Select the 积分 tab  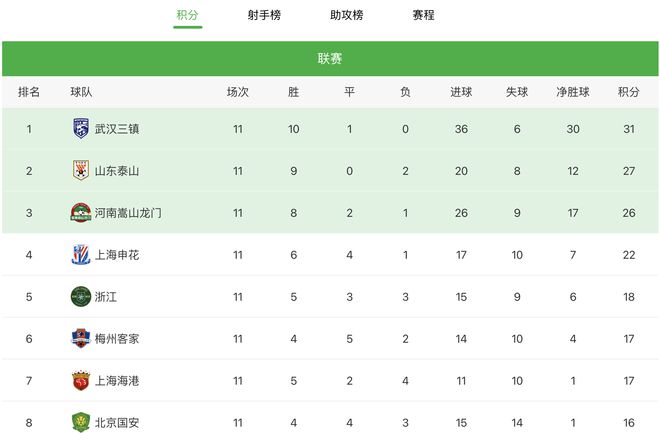pyautogui.click(x=187, y=15)
